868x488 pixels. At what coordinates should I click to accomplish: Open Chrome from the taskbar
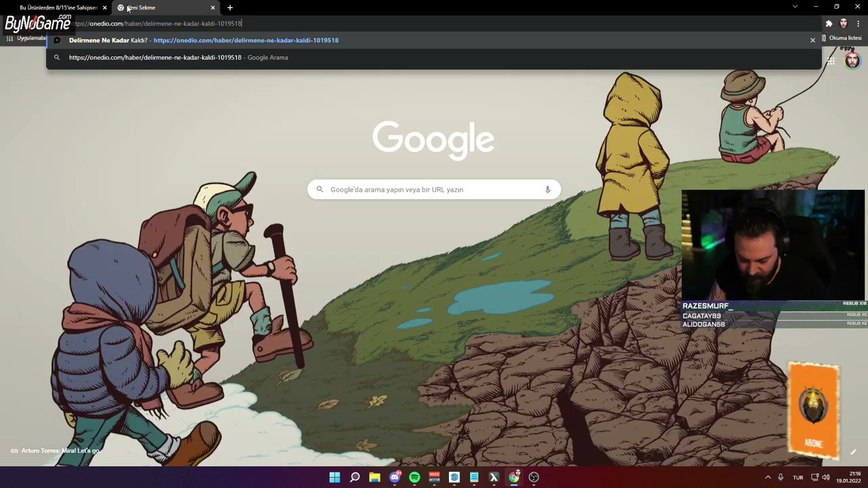pyautogui.click(x=514, y=477)
